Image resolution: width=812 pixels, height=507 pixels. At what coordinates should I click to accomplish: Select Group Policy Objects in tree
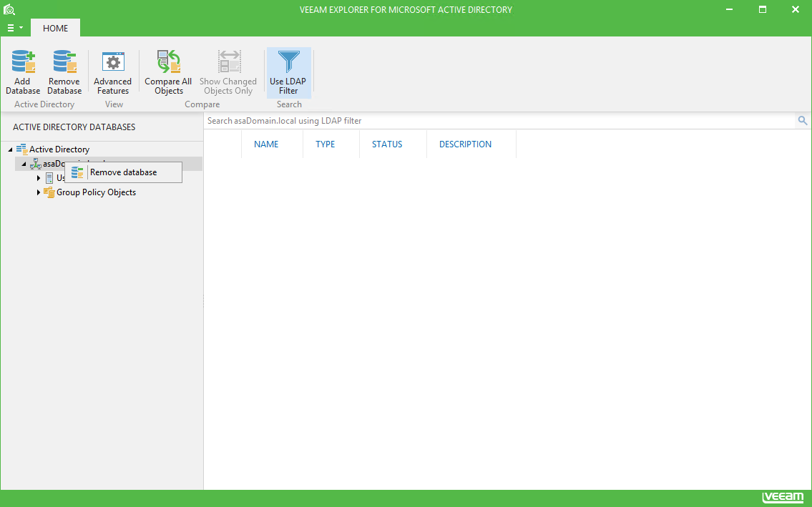point(97,192)
